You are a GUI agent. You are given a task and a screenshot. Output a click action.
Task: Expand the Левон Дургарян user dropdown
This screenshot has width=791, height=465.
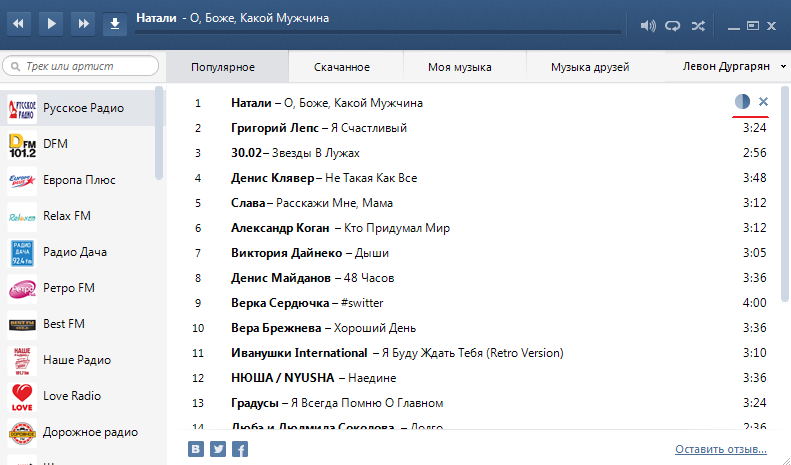[x=784, y=67]
